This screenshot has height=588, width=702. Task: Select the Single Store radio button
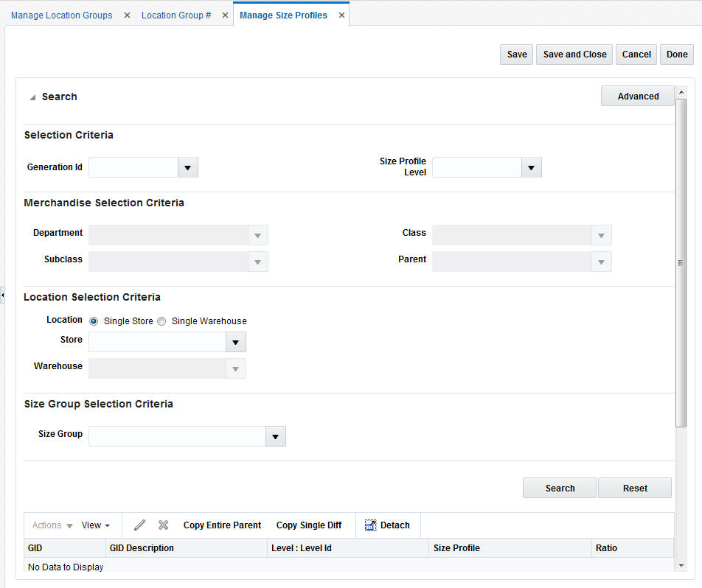coord(93,321)
